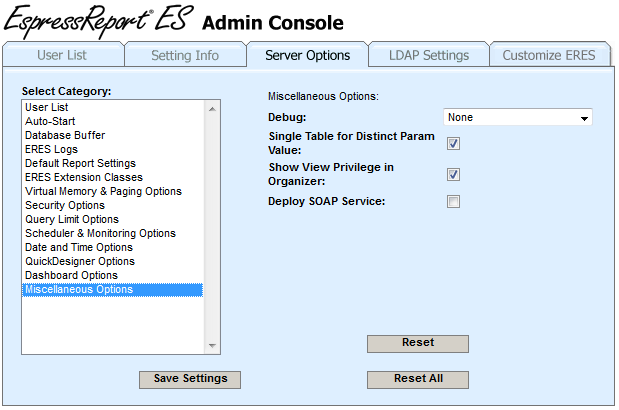Go to the LDAP Settings tab
This screenshot has width=619, height=410.
(429, 55)
